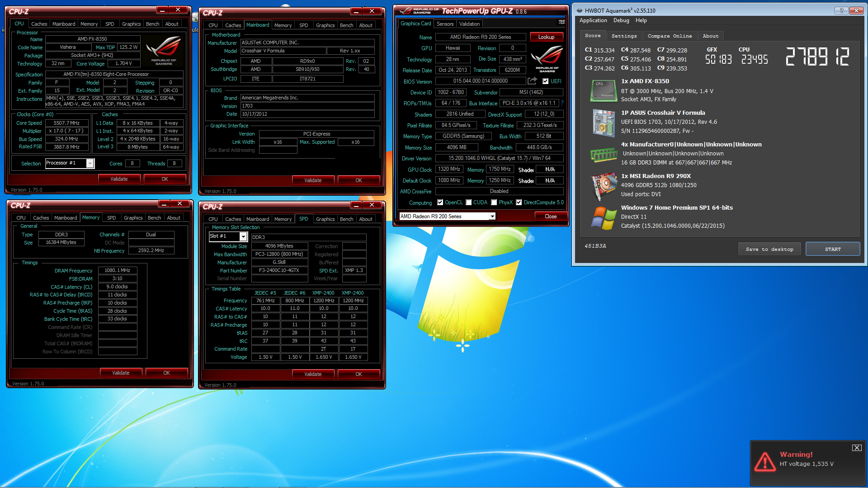868x488 pixels.
Task: Open the Processor #1 selection dropdown
Action: click(90, 164)
